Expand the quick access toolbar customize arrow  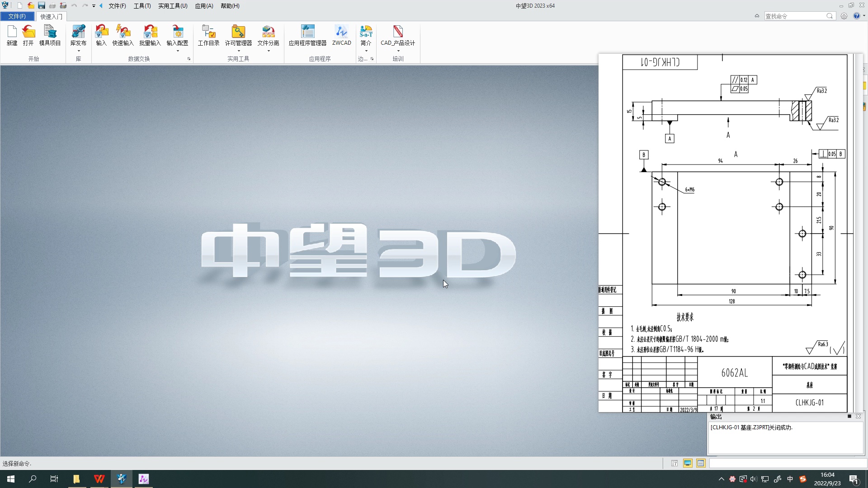click(x=94, y=6)
